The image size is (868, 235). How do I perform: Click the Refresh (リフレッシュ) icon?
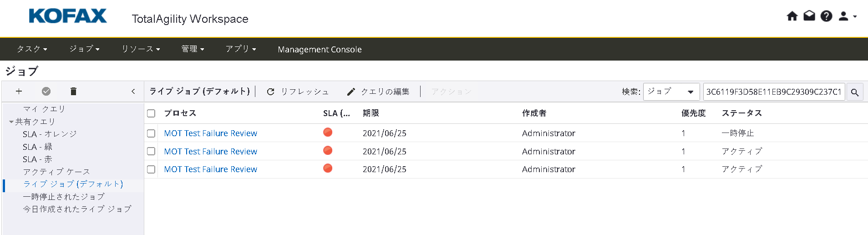[270, 92]
